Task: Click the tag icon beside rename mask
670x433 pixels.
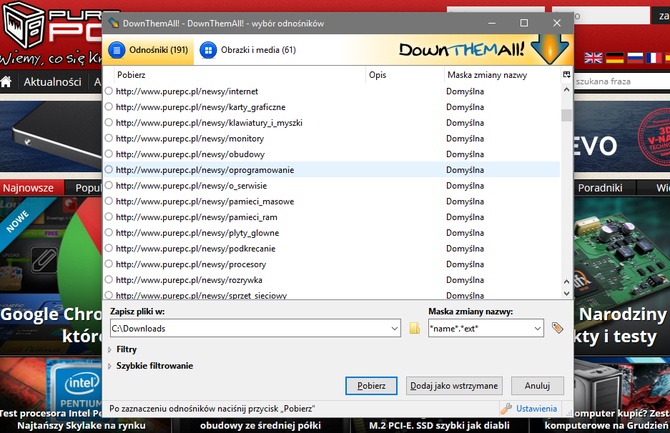Action: click(557, 328)
